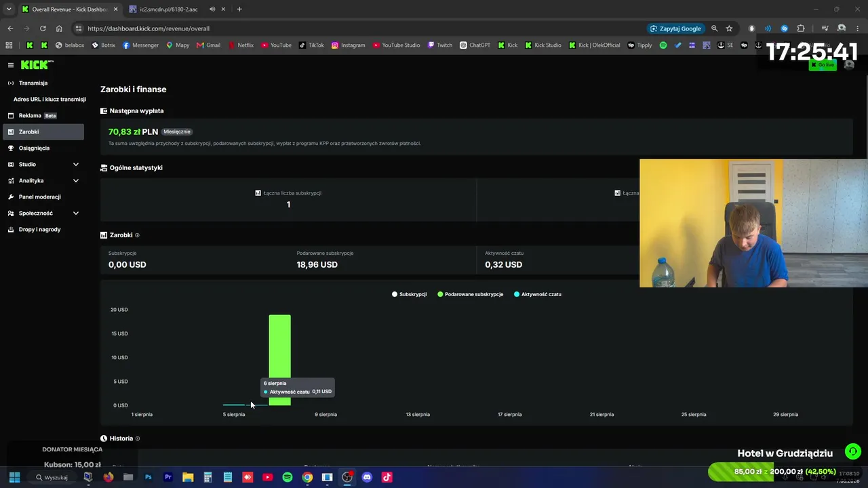
Task: Open the Instagram bookmark
Action: [349, 45]
